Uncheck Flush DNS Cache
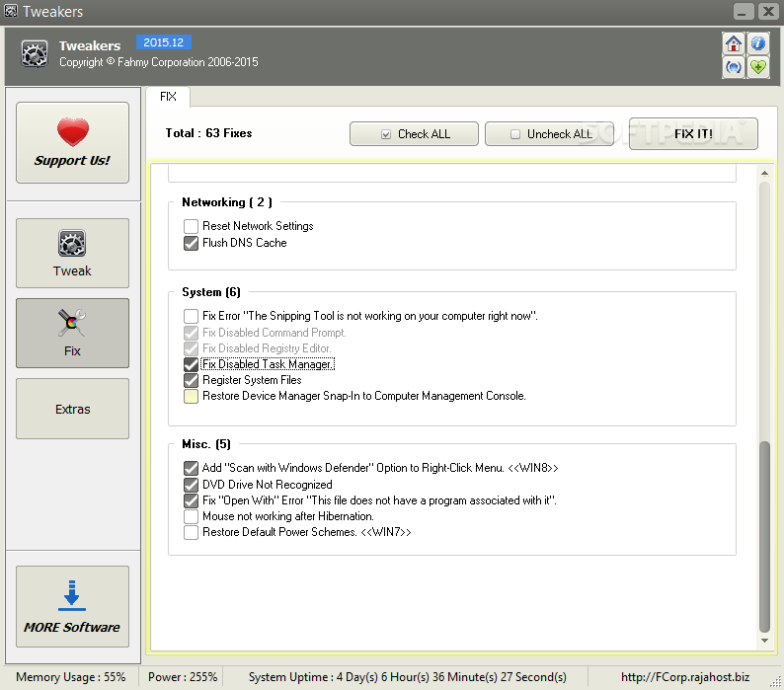This screenshot has width=784, height=690. (191, 243)
